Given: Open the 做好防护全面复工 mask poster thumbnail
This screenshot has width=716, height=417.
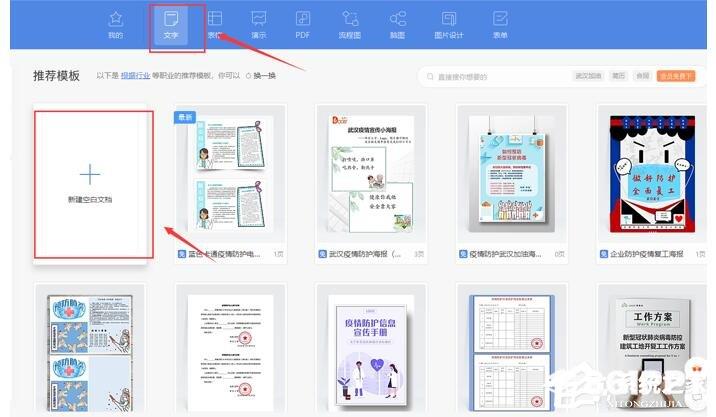Looking at the screenshot, I should tap(652, 174).
